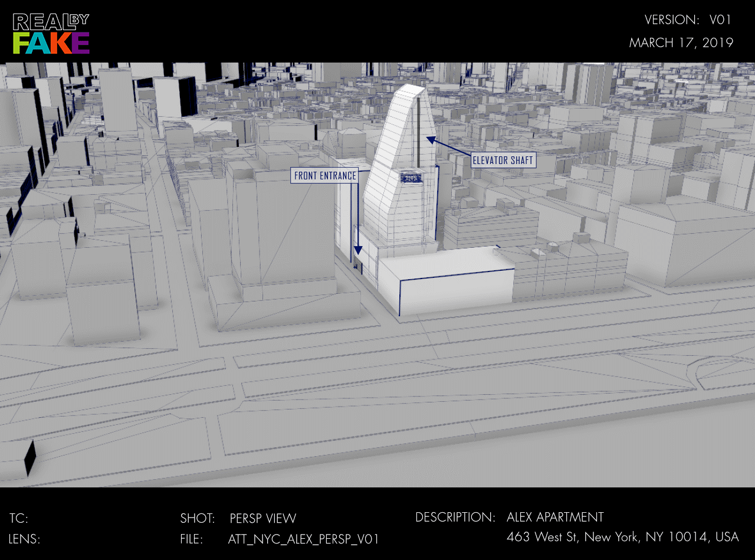
Task: Select the ELEVATOR SHAFT callout label
Action: click(x=503, y=160)
